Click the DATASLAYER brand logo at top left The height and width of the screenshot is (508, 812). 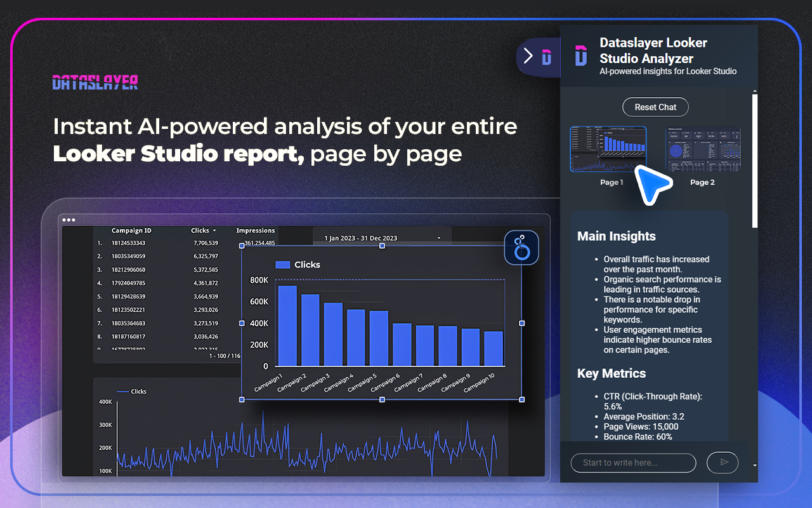(x=95, y=82)
